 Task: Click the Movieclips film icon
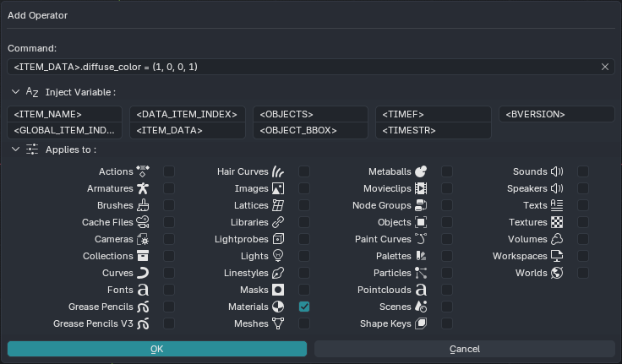[421, 188]
